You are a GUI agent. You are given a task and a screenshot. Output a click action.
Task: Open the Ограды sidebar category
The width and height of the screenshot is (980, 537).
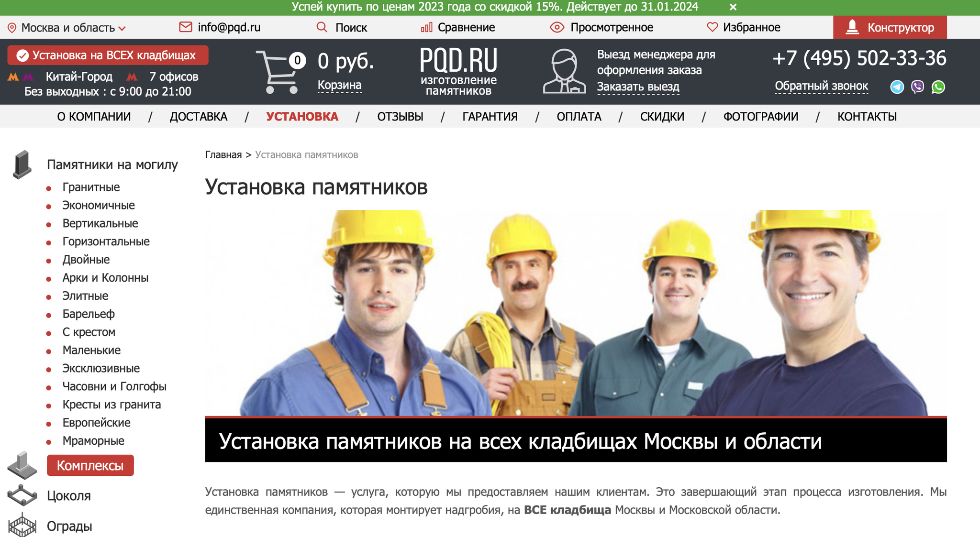point(69,526)
